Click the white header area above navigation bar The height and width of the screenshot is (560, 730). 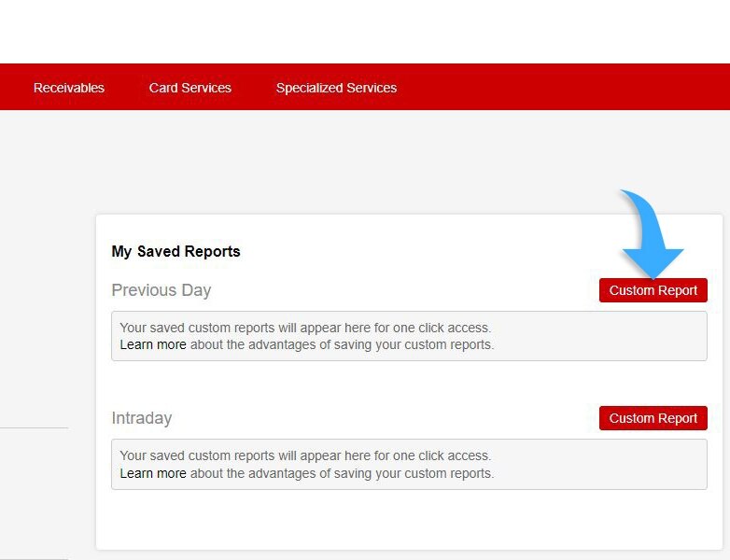coord(364,31)
